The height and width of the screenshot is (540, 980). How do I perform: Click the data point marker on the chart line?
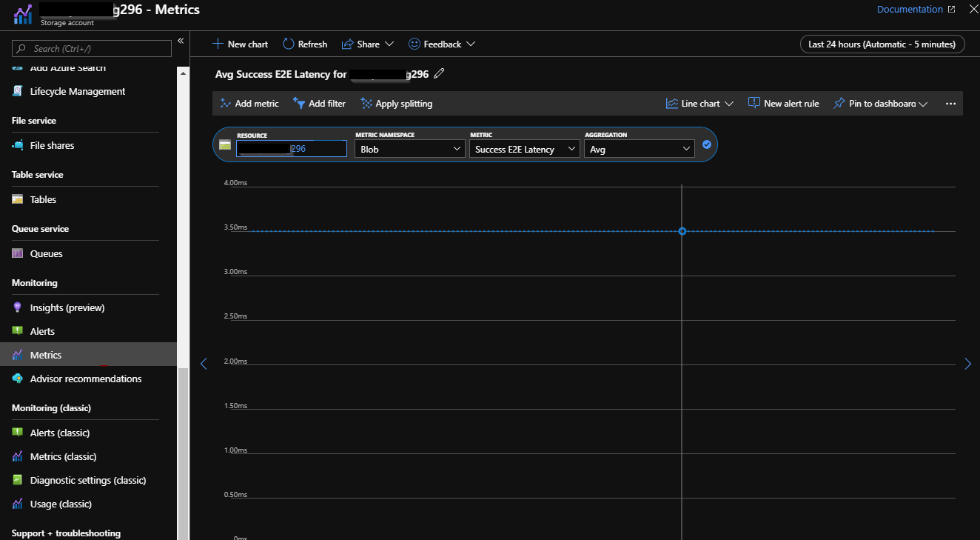point(682,232)
